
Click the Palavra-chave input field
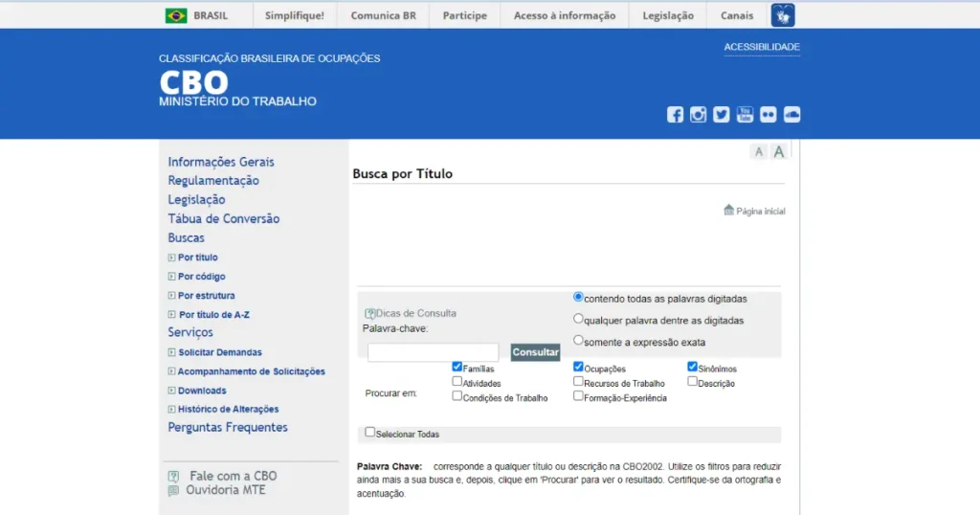[434, 352]
